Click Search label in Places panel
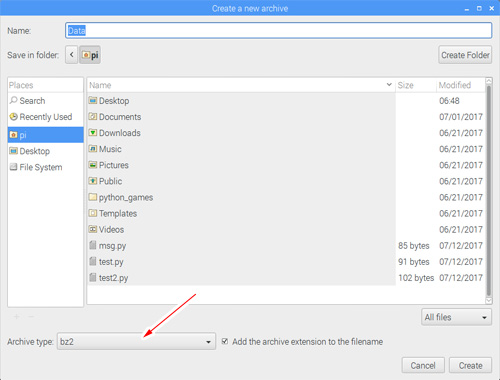Viewport: 500px width, 380px height. tap(32, 100)
